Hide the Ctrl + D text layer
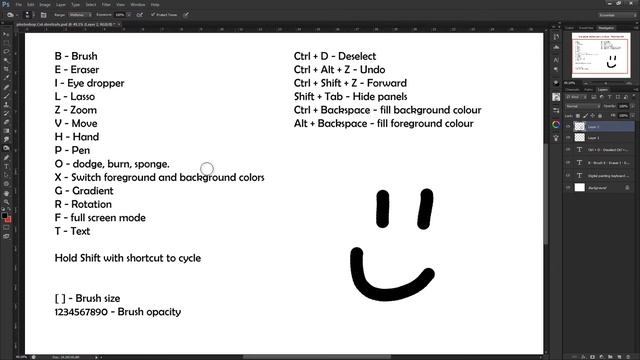The width and height of the screenshot is (640, 360). pos(568,150)
